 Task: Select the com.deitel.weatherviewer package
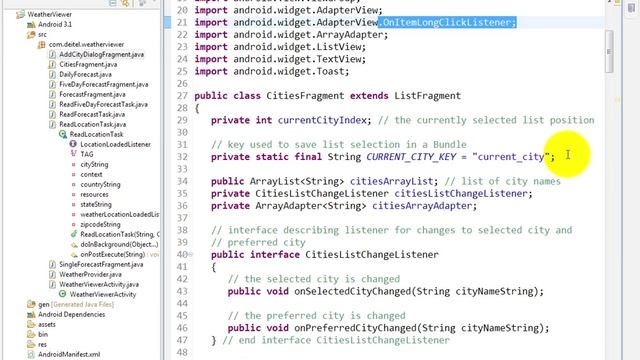[x=86, y=44]
